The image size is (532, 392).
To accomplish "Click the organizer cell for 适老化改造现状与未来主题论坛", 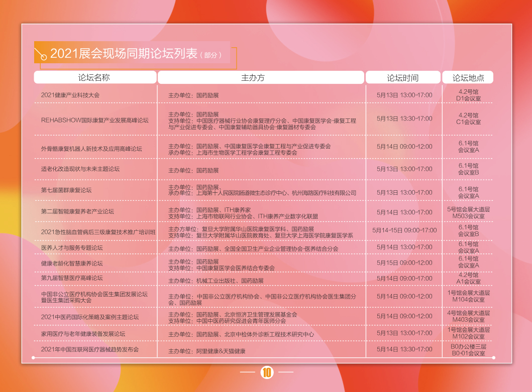I will [193, 170].
